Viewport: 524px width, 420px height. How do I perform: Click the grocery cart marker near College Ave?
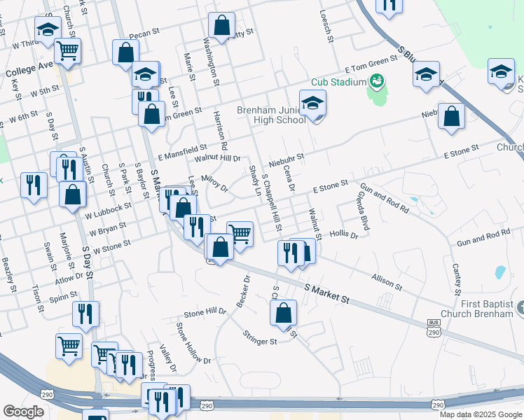[67, 52]
